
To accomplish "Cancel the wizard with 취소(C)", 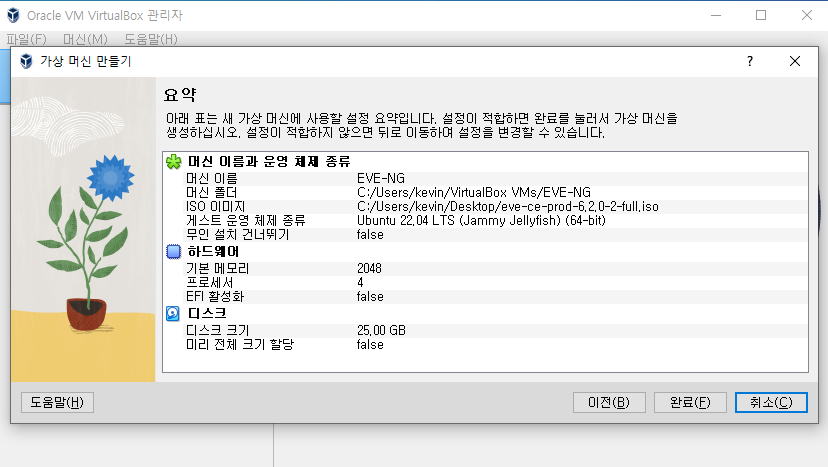I will [771, 403].
